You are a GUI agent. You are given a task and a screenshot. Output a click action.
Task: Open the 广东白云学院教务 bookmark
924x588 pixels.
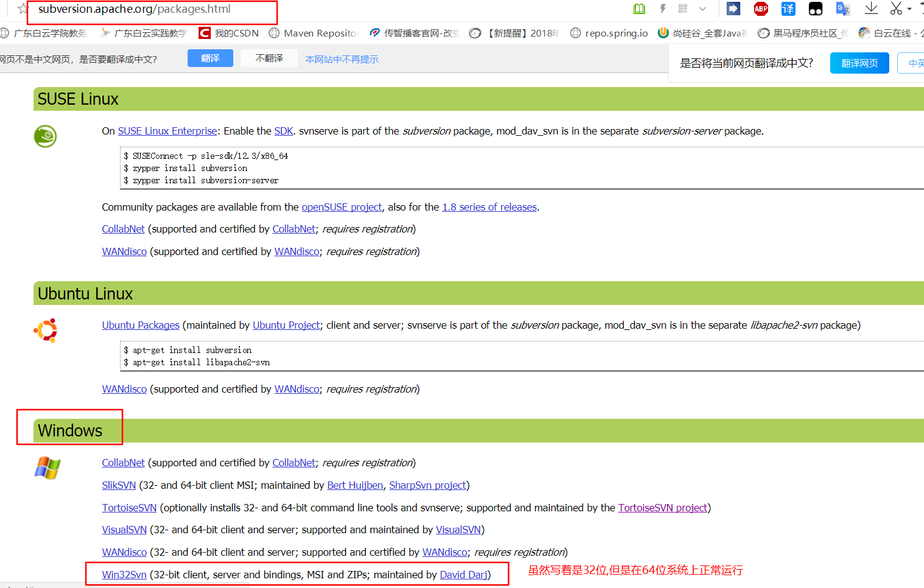pyautogui.click(x=43, y=33)
